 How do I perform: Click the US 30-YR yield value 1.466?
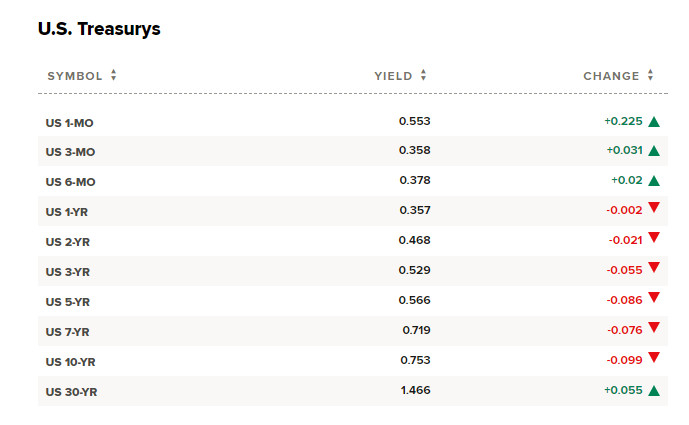coord(414,391)
